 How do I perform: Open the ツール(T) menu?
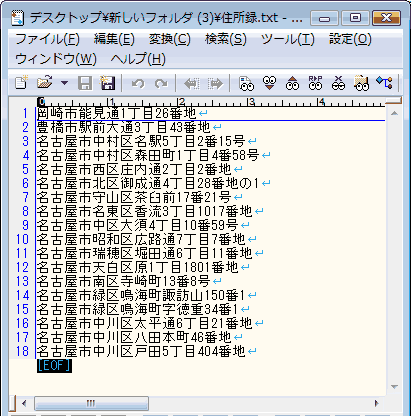(288, 39)
